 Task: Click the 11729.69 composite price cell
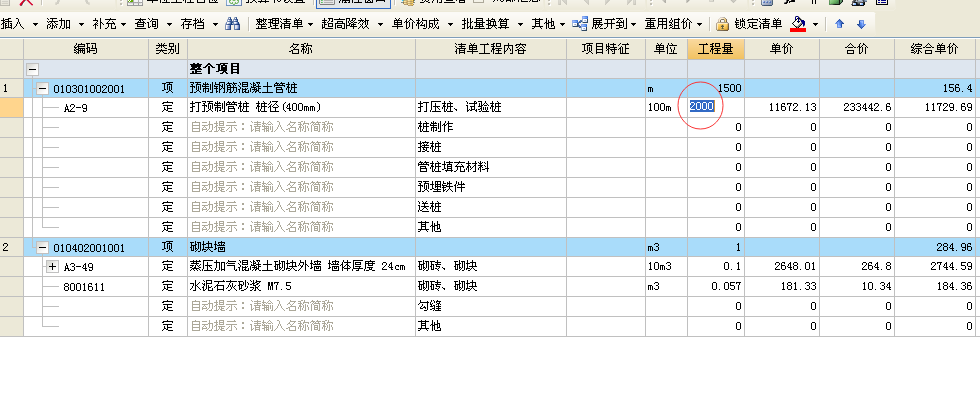click(934, 108)
